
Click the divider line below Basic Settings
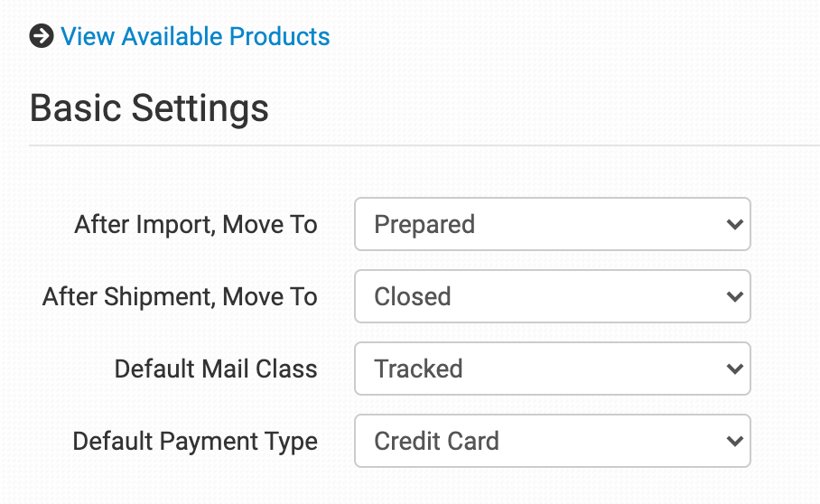(x=424, y=145)
